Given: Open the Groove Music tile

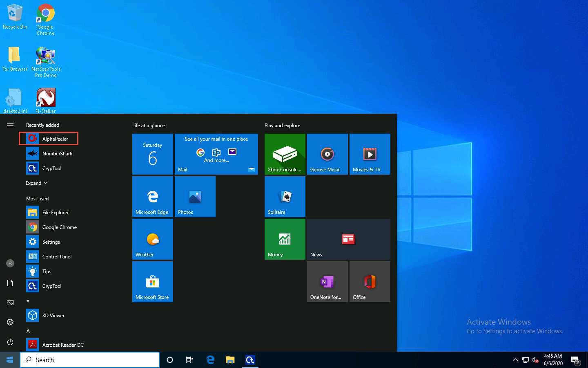Looking at the screenshot, I should click(327, 154).
